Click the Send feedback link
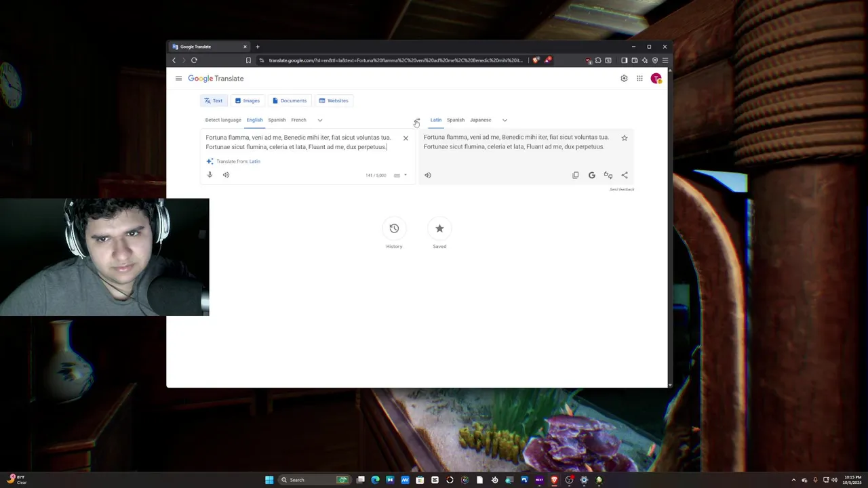This screenshot has height=488, width=868. (622, 189)
